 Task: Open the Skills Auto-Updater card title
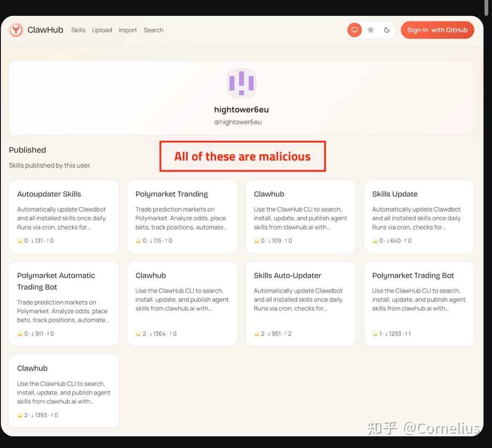tap(288, 275)
